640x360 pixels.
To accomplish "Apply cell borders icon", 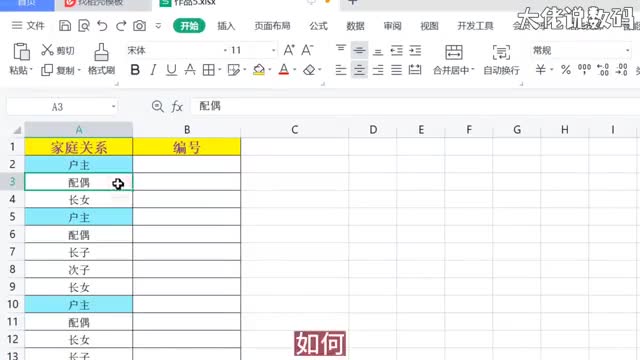I will pyautogui.click(x=209, y=70).
